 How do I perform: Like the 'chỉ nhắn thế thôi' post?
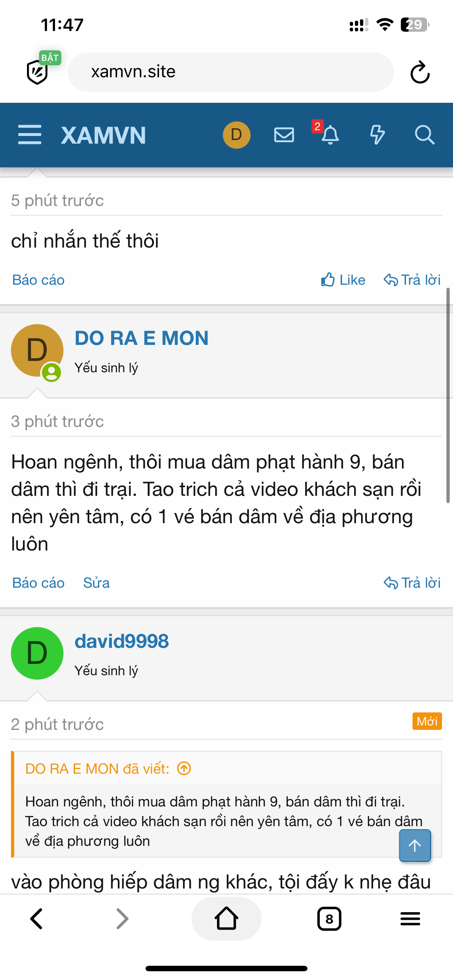[343, 280]
